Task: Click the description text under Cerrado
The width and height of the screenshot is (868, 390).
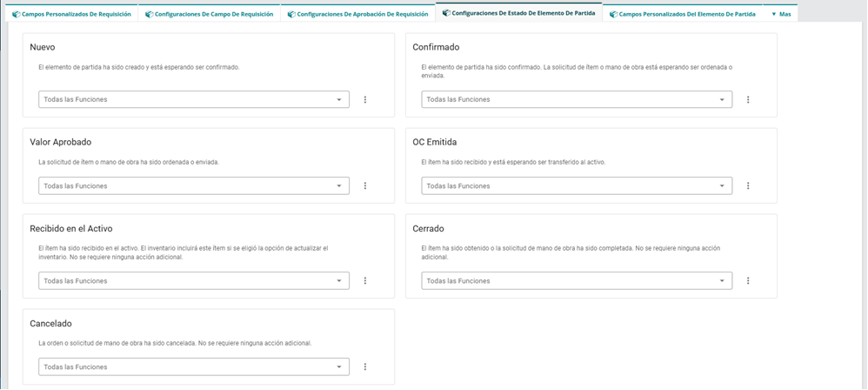Action: [x=571, y=252]
